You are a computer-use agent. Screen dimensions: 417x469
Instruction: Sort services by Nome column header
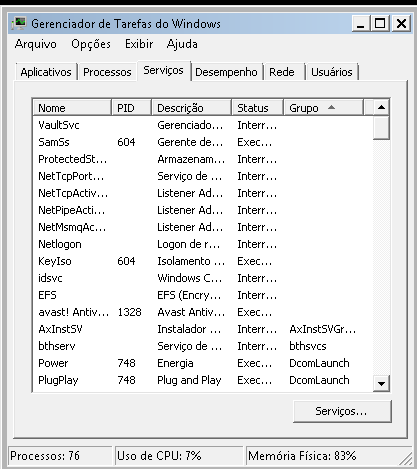(72, 108)
